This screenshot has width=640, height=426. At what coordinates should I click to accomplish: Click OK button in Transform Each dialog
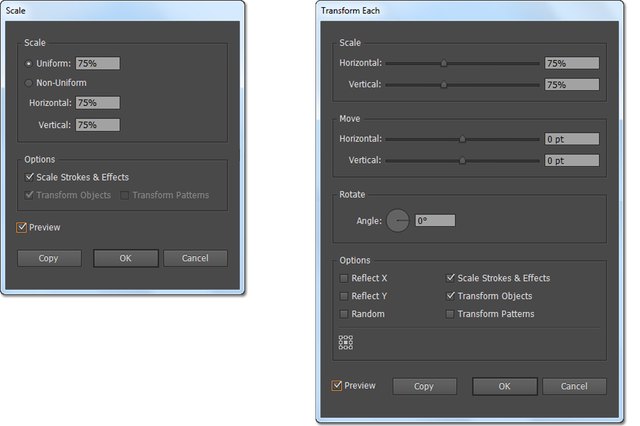click(505, 386)
